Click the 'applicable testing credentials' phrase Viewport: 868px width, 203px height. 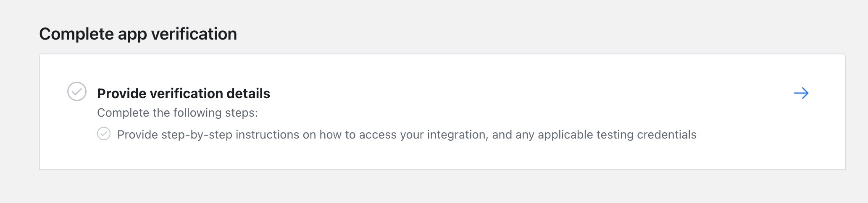click(x=617, y=134)
